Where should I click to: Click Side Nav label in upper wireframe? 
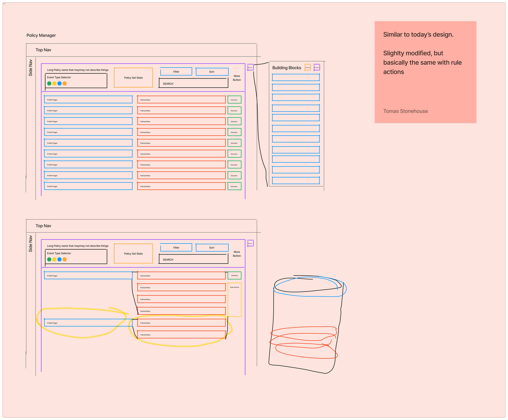30,68
